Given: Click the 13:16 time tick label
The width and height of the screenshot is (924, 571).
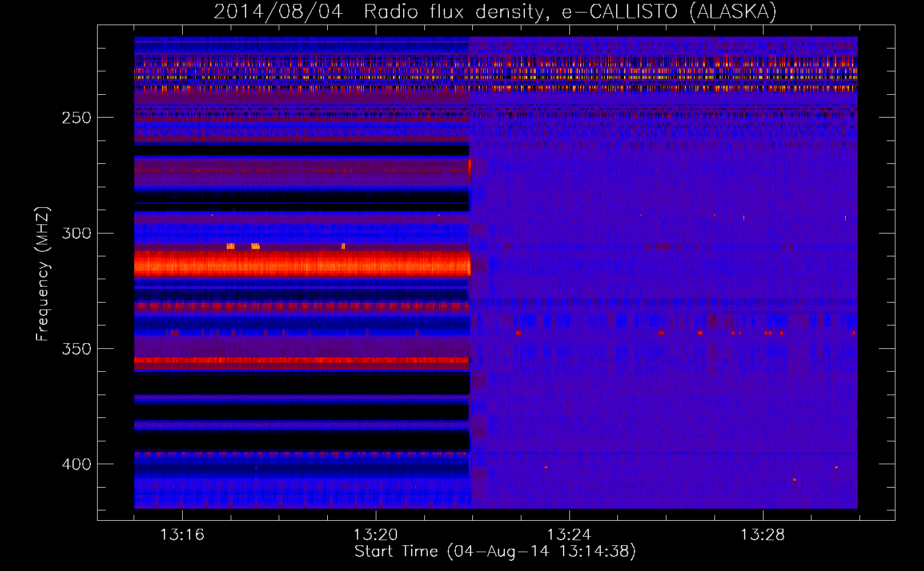Looking at the screenshot, I should pyautogui.click(x=182, y=534).
